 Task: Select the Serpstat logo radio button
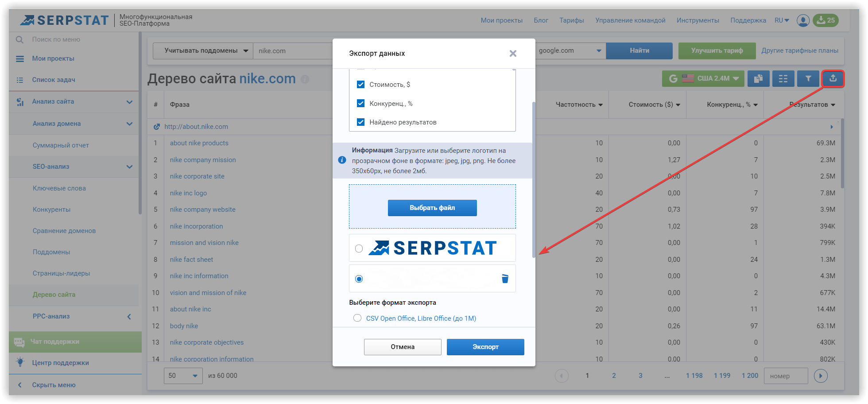point(359,249)
